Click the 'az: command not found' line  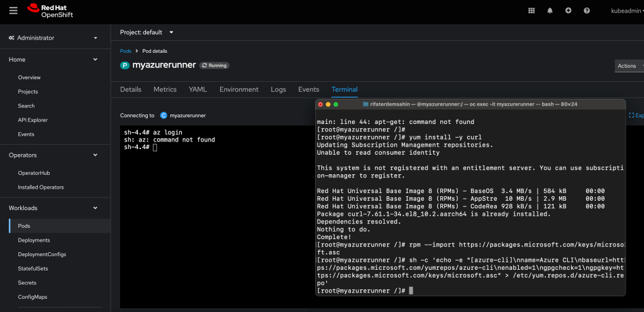pos(170,140)
